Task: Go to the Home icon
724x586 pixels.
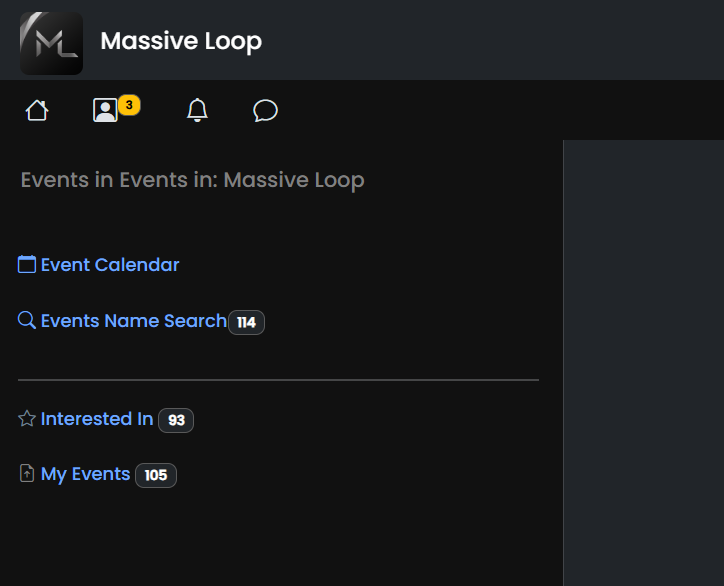Action: pos(37,110)
